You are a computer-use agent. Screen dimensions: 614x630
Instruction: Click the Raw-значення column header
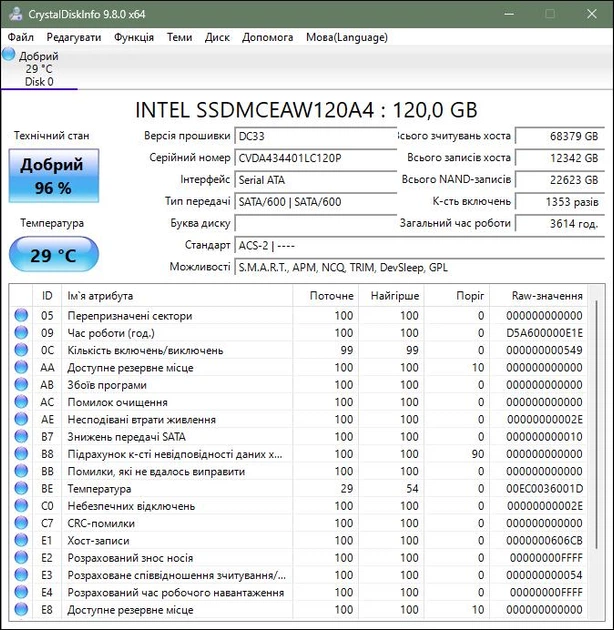tap(538, 296)
